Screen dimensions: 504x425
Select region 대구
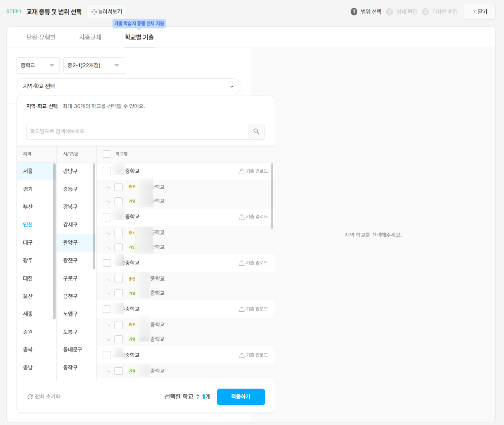[35, 242]
